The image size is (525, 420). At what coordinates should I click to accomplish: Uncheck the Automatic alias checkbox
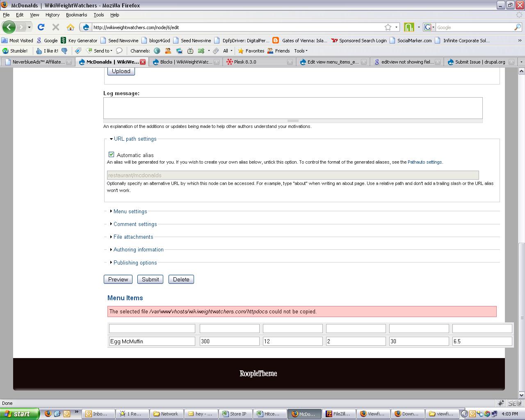(111, 154)
